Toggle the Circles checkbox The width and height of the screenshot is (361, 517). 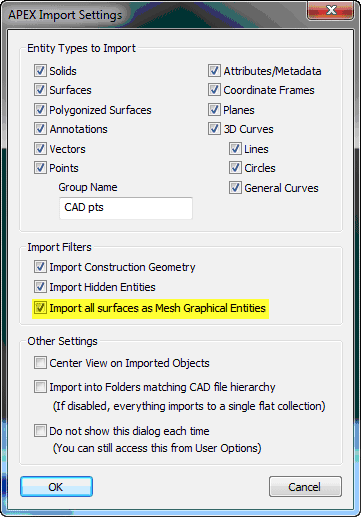pos(235,168)
